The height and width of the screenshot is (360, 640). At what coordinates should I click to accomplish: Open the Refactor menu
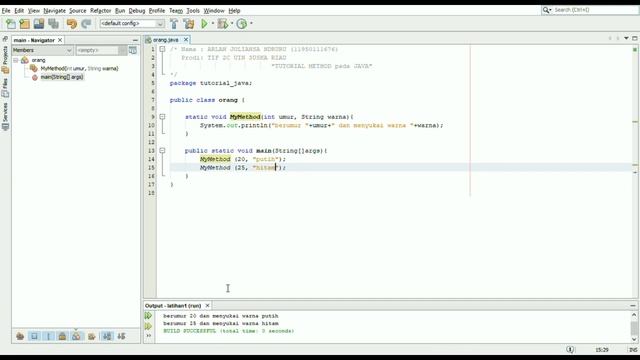(100, 11)
